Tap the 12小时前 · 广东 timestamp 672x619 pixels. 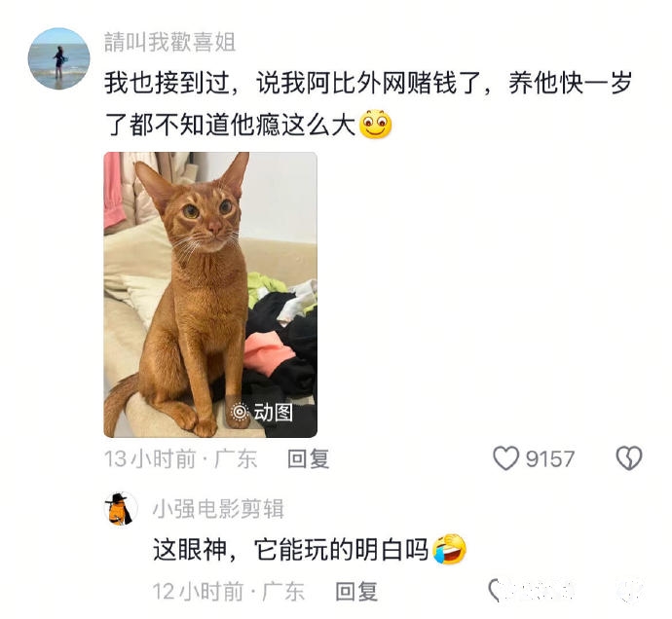[x=229, y=591]
